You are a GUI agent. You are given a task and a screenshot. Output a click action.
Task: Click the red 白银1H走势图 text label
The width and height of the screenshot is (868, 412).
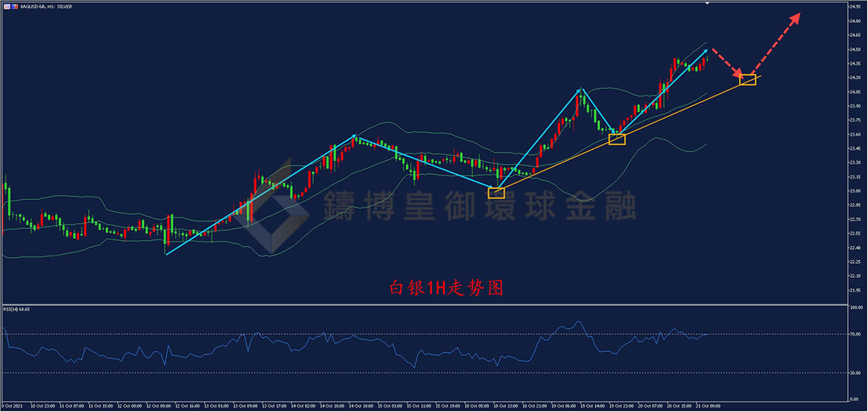[447, 288]
